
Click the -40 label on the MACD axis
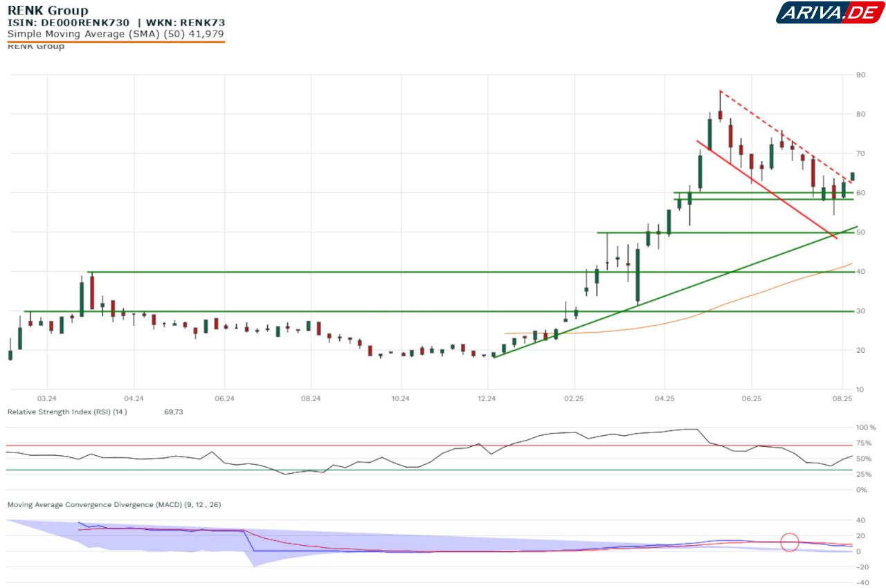click(862, 582)
